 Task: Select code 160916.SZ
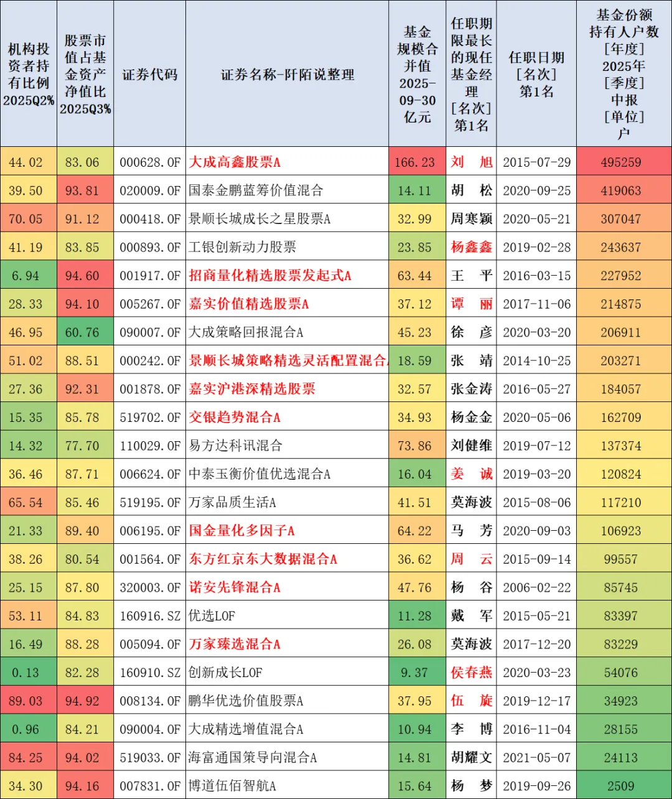click(x=150, y=616)
